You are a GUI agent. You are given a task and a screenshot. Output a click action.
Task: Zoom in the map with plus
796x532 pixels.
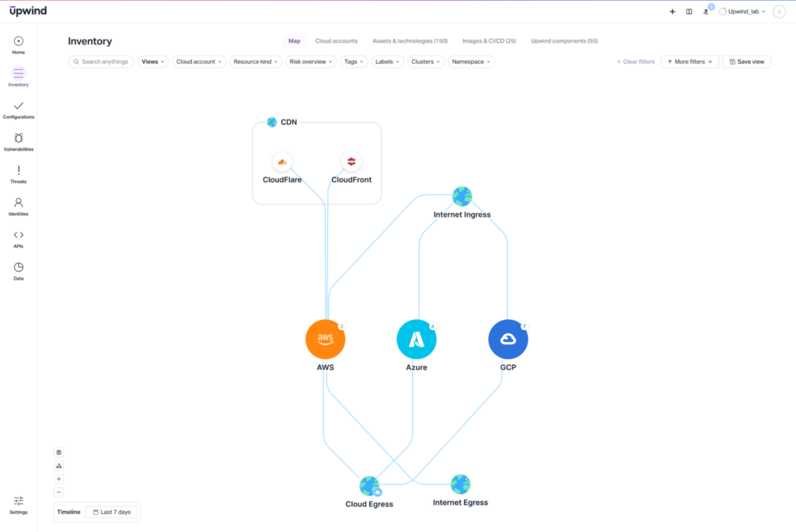tap(59, 478)
